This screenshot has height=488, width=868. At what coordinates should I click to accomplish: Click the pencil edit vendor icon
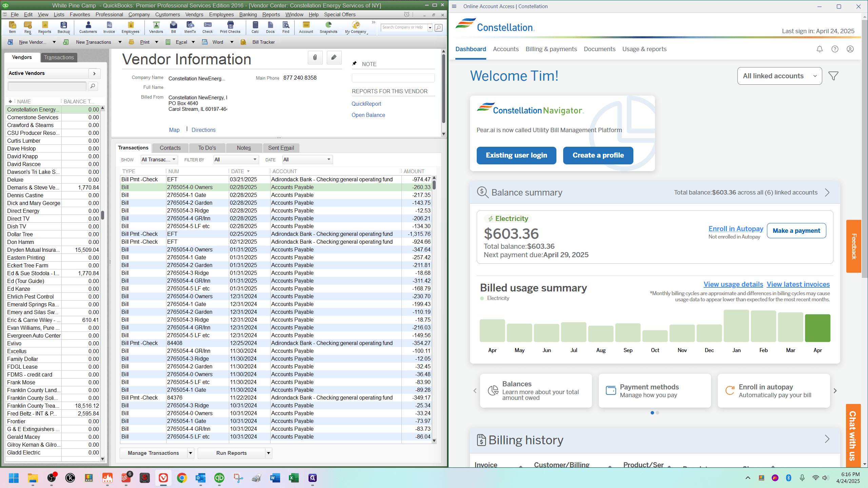point(334,58)
